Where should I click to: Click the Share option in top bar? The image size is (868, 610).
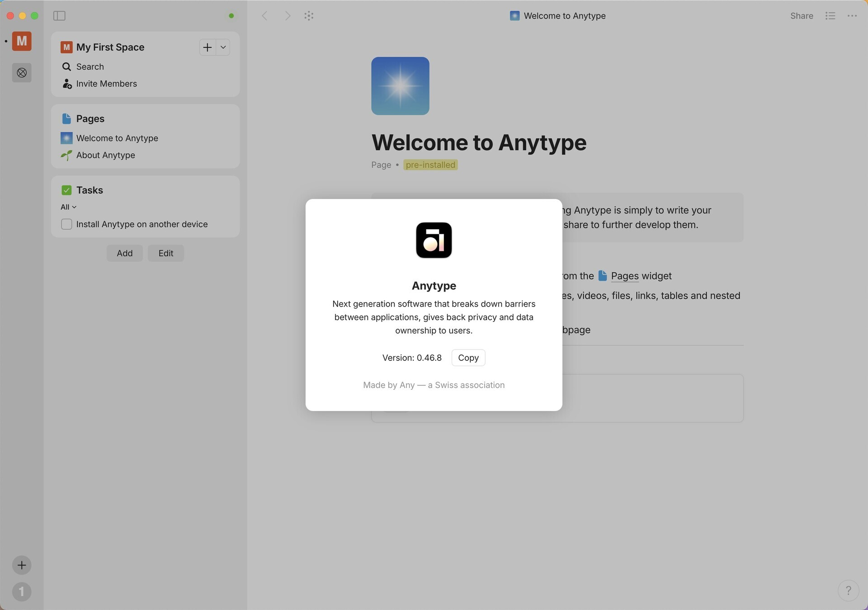point(801,15)
